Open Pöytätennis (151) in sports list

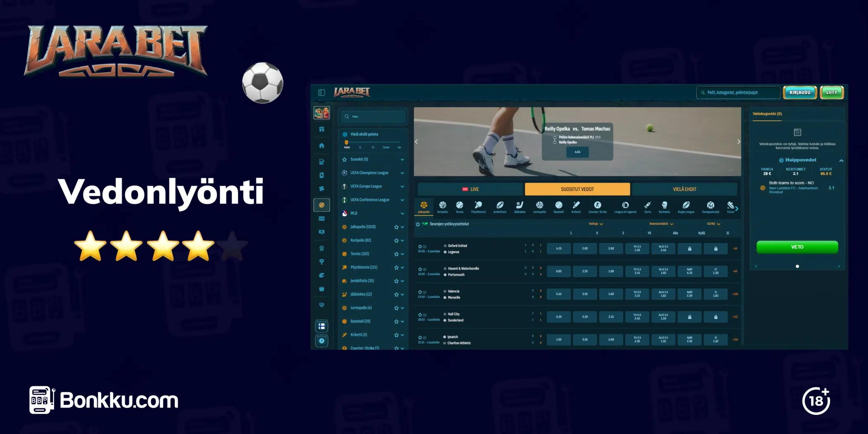coord(364,267)
